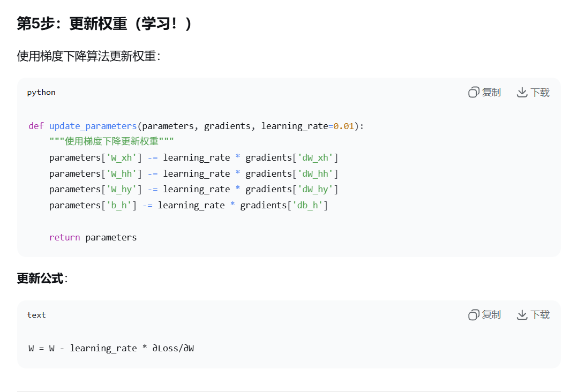
Task: Copy the text formula block
Action: click(x=484, y=314)
